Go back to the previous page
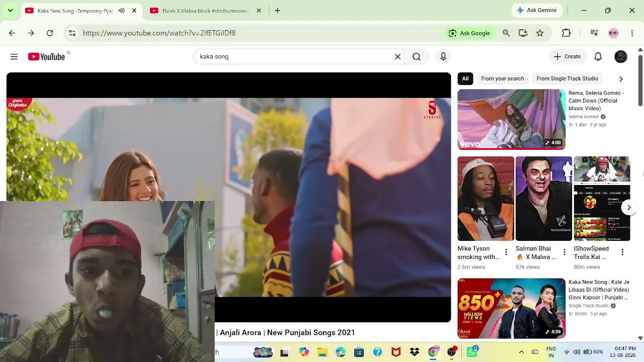Viewport: 644px width, 362px height. point(12,33)
